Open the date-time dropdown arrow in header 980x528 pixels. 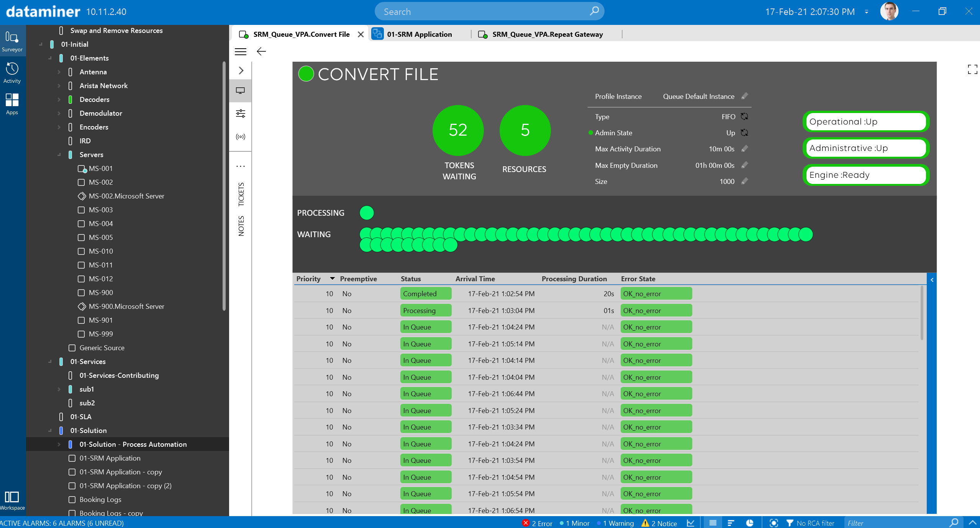click(867, 12)
